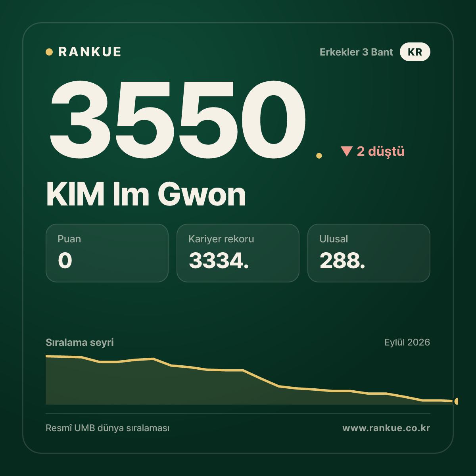This screenshot has height=476, width=476.
Task: Click the small yellow dot after 3550
Action: 319,156
